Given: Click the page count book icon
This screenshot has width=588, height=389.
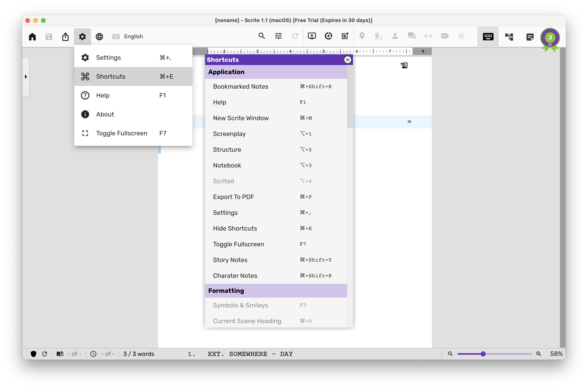Looking at the screenshot, I should pyautogui.click(x=60, y=354).
